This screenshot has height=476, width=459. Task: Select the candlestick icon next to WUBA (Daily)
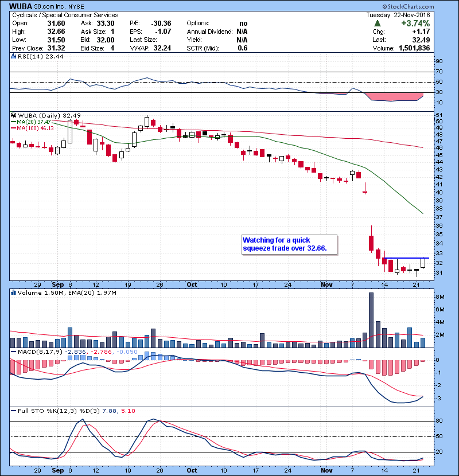point(13,115)
